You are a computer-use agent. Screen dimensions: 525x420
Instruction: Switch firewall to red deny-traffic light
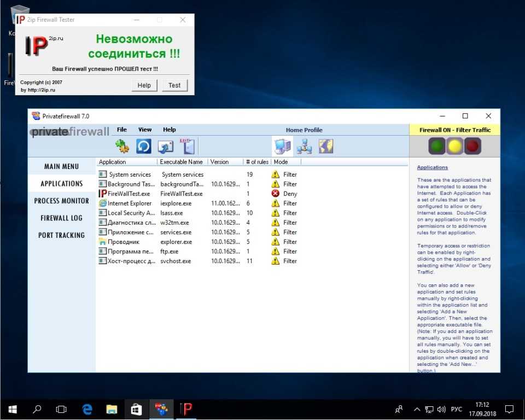click(x=472, y=146)
